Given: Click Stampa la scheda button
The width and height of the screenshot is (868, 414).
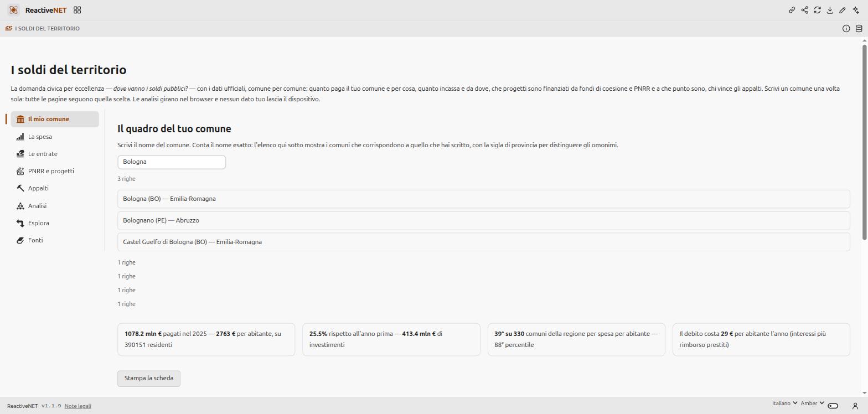Looking at the screenshot, I should 149,379.
